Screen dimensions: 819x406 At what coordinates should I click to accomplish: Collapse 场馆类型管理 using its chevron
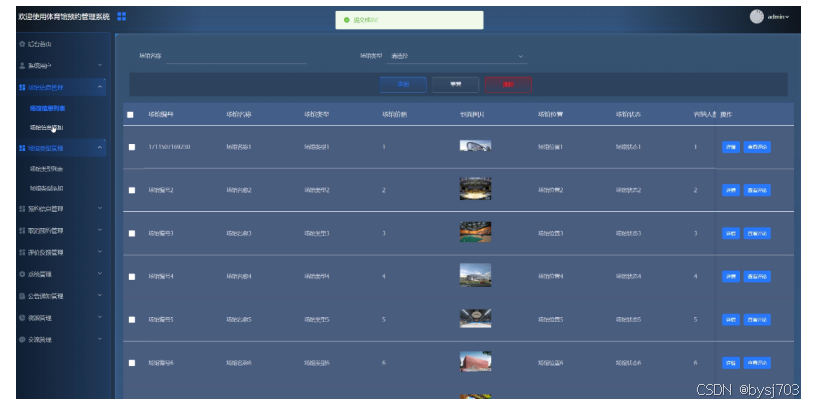coord(100,148)
